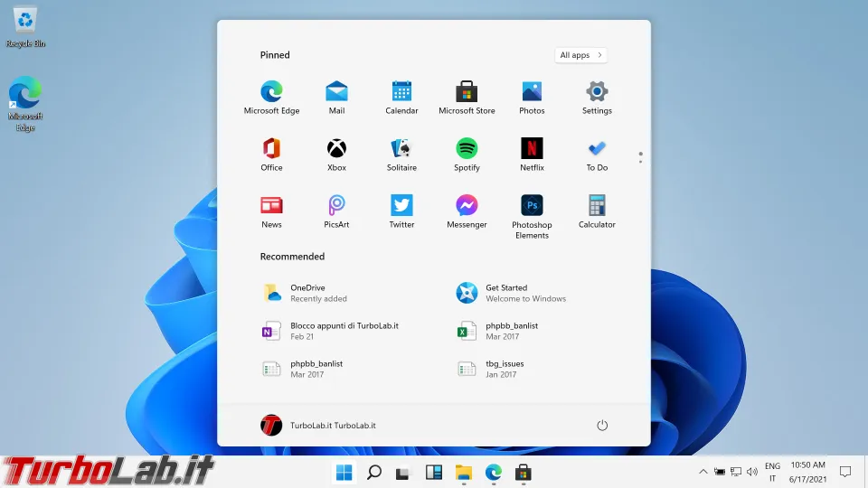Open File Explorer from the taskbar
868x488 pixels.
(x=463, y=472)
